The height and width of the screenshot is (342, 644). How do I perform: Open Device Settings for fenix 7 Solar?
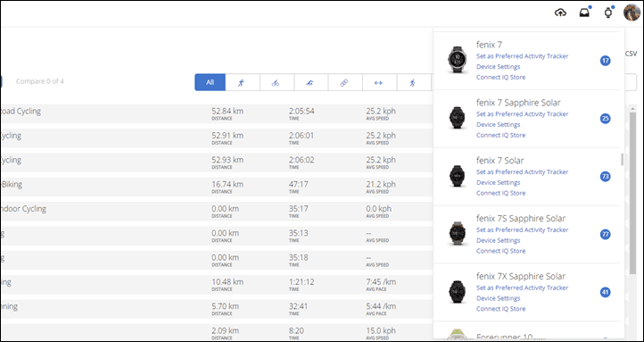click(499, 182)
